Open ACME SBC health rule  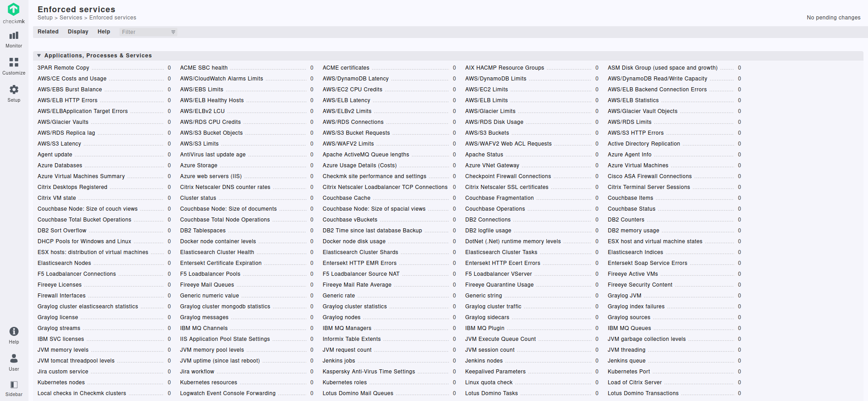[x=204, y=68]
